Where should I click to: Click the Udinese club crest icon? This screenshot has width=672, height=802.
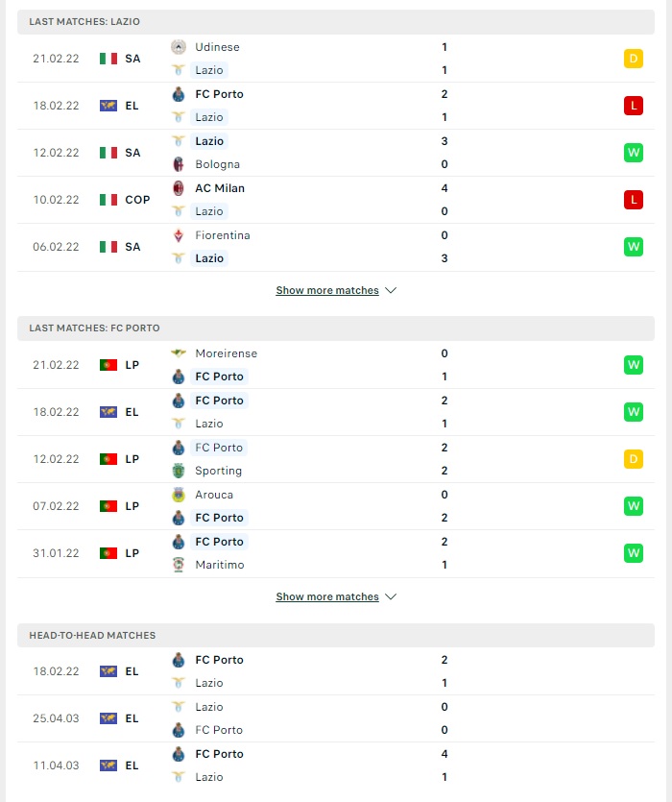[178, 47]
